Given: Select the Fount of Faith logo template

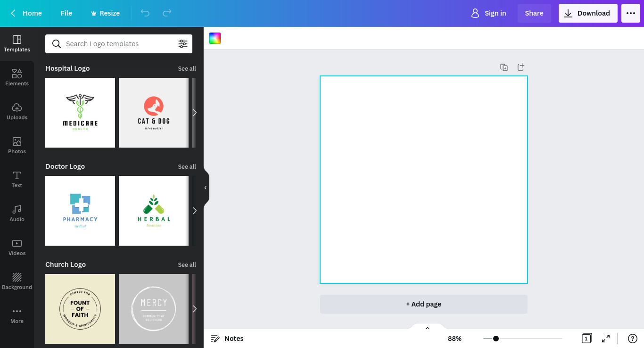Looking at the screenshot, I should tap(80, 309).
